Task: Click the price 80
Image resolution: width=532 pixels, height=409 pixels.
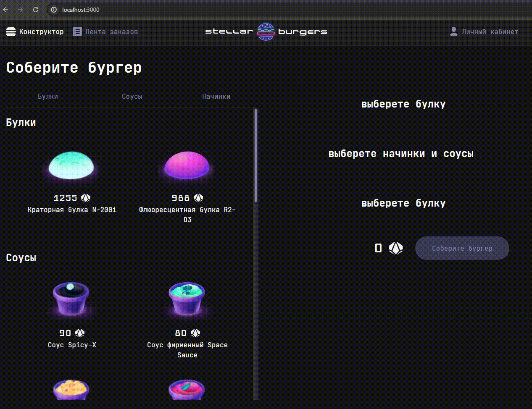Action: point(181,333)
